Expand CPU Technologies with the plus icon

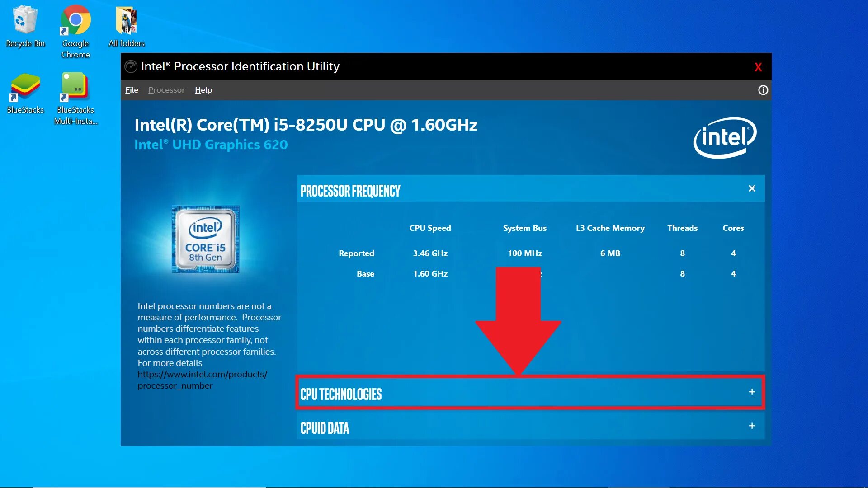[752, 392]
